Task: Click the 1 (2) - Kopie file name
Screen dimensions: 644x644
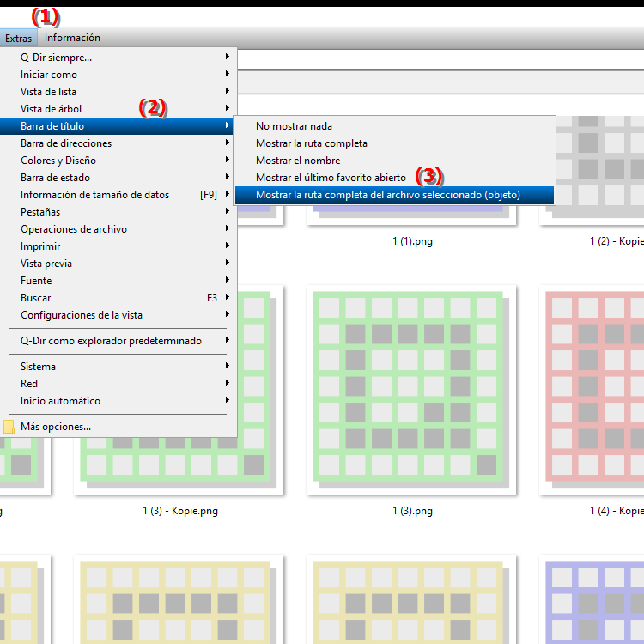Action: 617,241
